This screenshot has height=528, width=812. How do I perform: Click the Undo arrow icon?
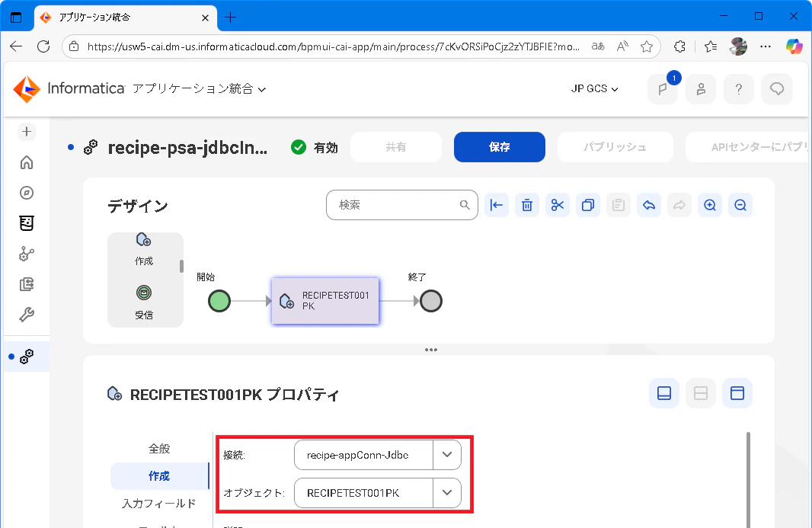649,205
